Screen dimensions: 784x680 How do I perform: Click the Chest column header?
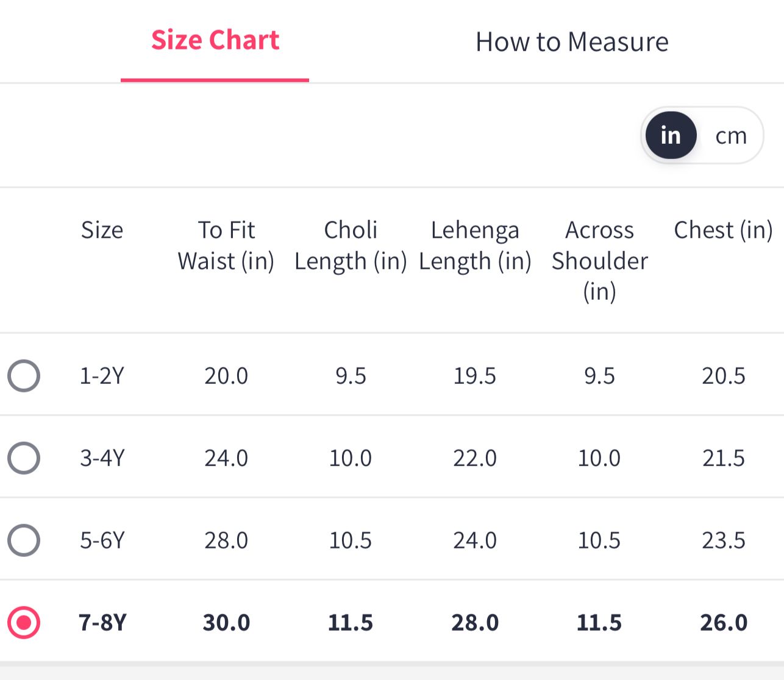point(723,230)
